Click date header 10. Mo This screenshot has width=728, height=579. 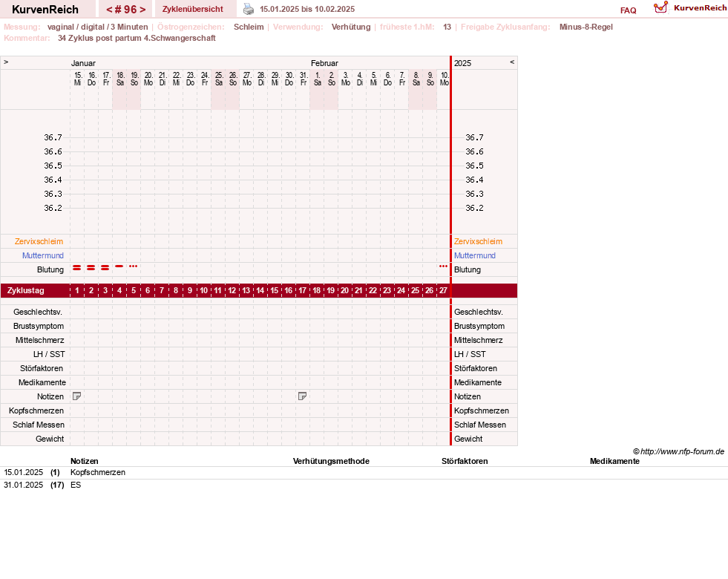445,79
